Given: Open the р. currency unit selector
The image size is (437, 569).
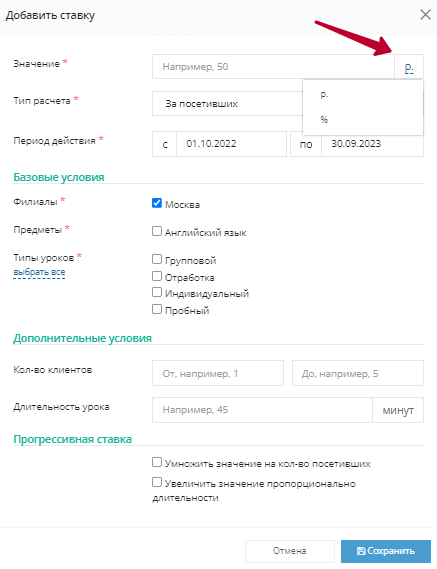Looking at the screenshot, I should point(409,67).
